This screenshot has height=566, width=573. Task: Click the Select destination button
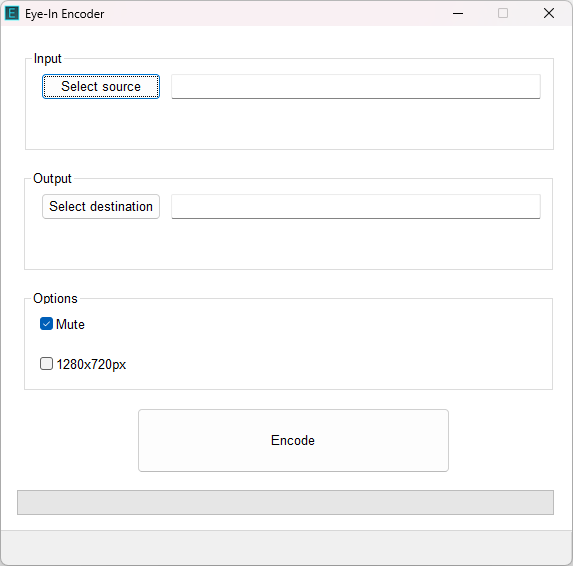[x=101, y=206]
